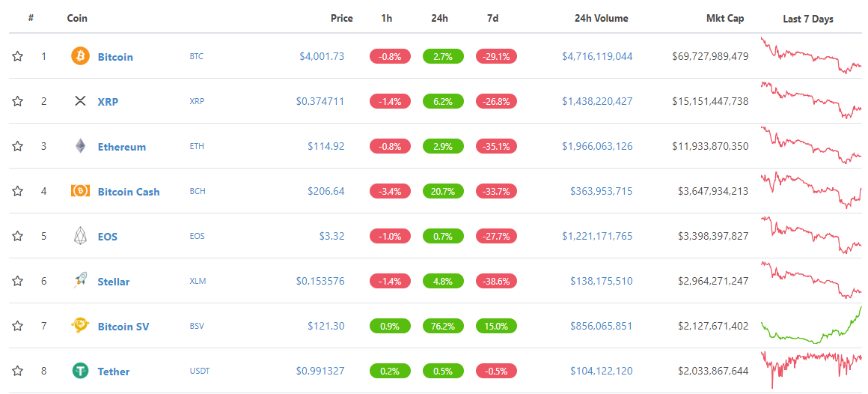Sort by the 24h Volume header
The width and height of the screenshot is (868, 394).
click(601, 18)
